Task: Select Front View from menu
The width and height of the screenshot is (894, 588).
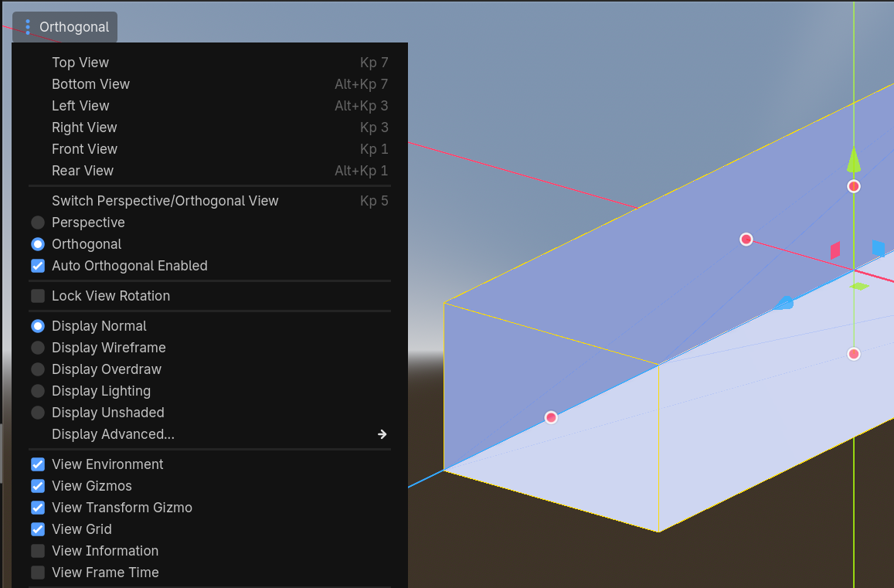Action: [x=84, y=149]
